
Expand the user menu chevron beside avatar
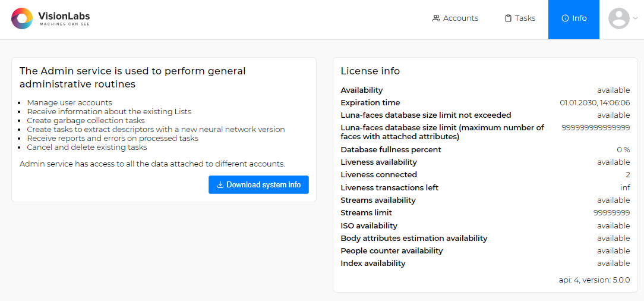635,18
